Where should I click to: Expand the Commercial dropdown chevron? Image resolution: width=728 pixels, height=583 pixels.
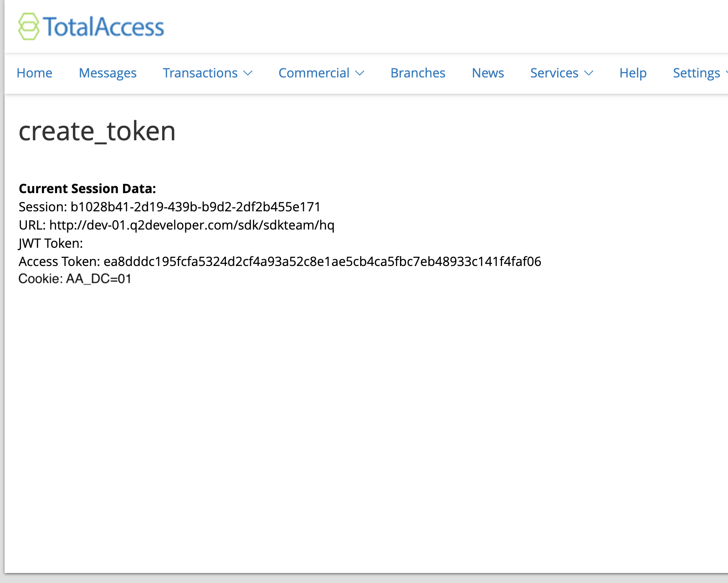(x=360, y=73)
